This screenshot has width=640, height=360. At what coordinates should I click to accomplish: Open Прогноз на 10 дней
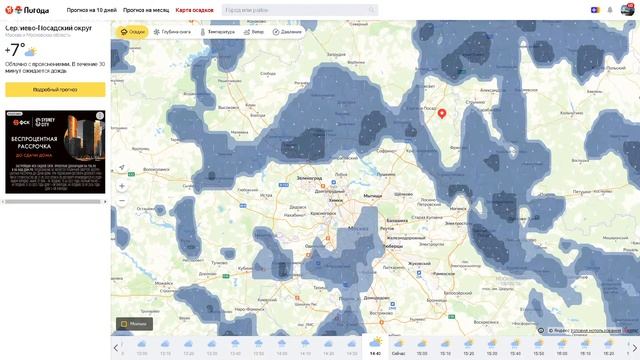92,10
